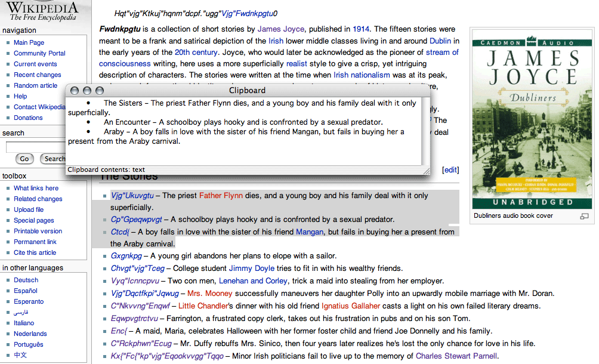The width and height of the screenshot is (599, 364).
Task: Click the Wikipedia logo
Action: click(43, 11)
